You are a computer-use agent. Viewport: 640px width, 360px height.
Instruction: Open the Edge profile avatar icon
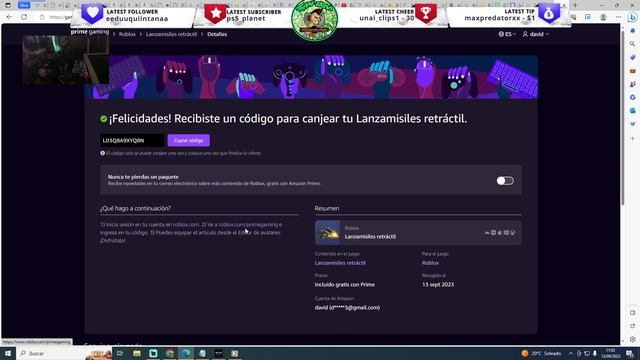coord(603,17)
